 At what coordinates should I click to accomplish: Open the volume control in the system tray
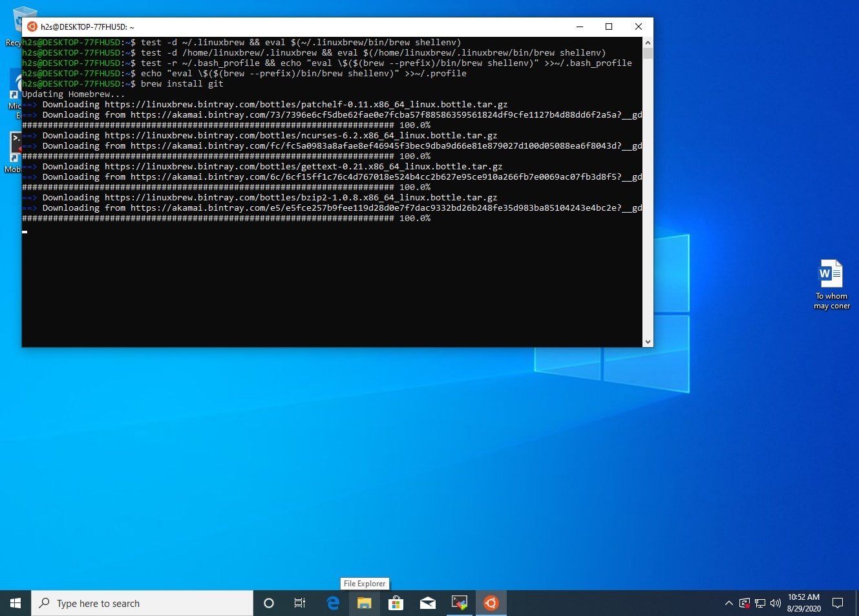(776, 603)
